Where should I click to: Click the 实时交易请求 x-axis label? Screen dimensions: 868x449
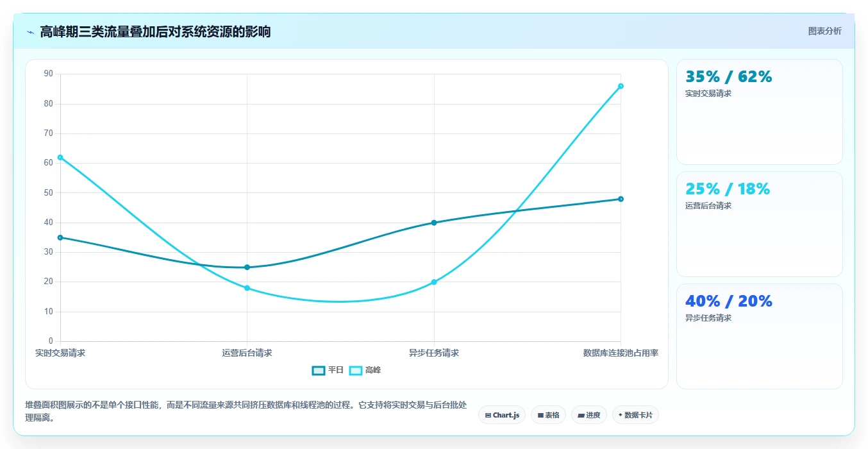click(60, 353)
